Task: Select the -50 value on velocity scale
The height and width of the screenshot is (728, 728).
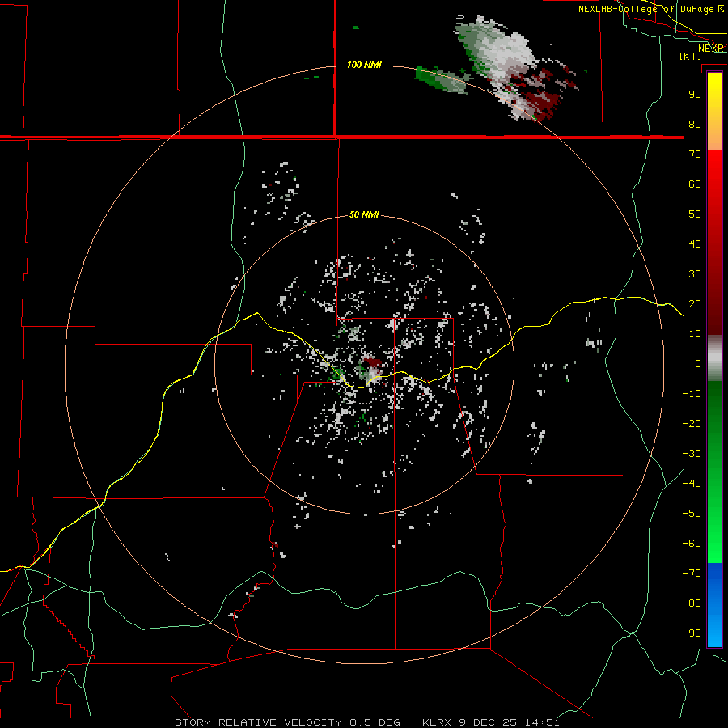Action: 692,514
